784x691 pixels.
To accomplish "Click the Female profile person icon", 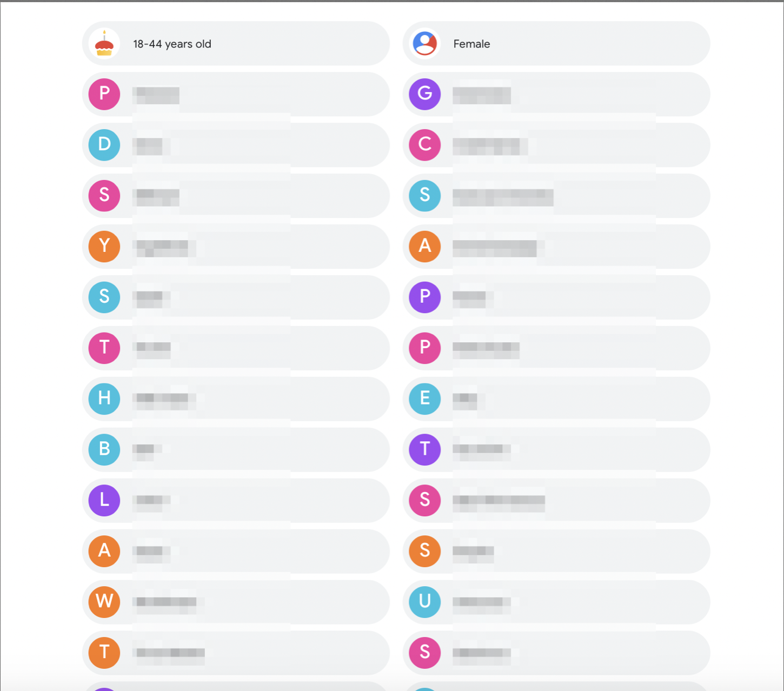I will pyautogui.click(x=425, y=43).
